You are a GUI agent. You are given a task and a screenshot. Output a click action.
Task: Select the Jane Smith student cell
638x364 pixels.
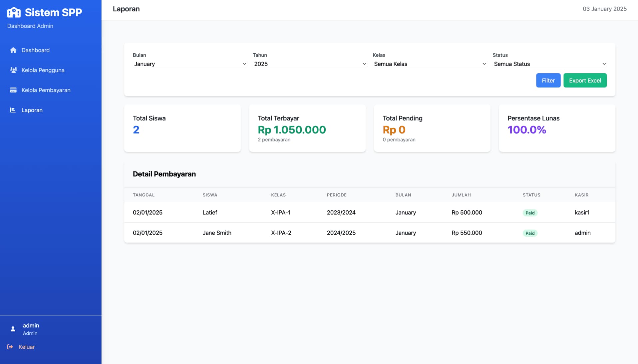(x=217, y=233)
